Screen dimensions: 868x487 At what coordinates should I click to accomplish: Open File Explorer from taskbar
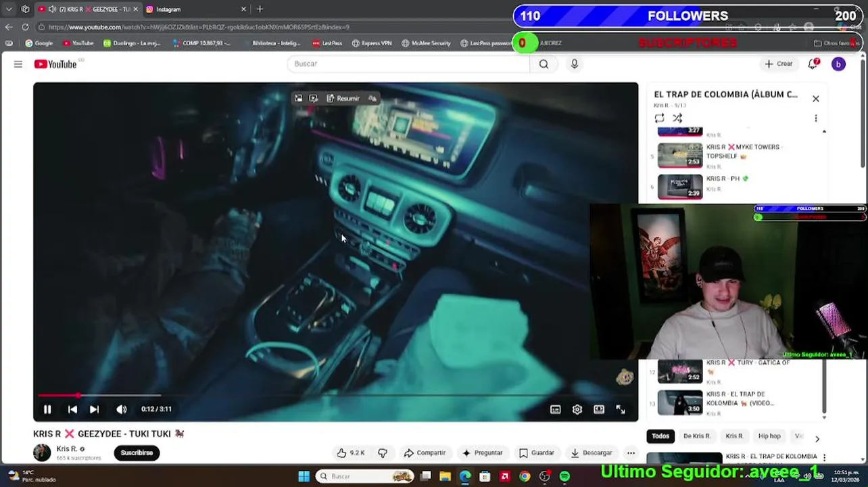click(445, 477)
